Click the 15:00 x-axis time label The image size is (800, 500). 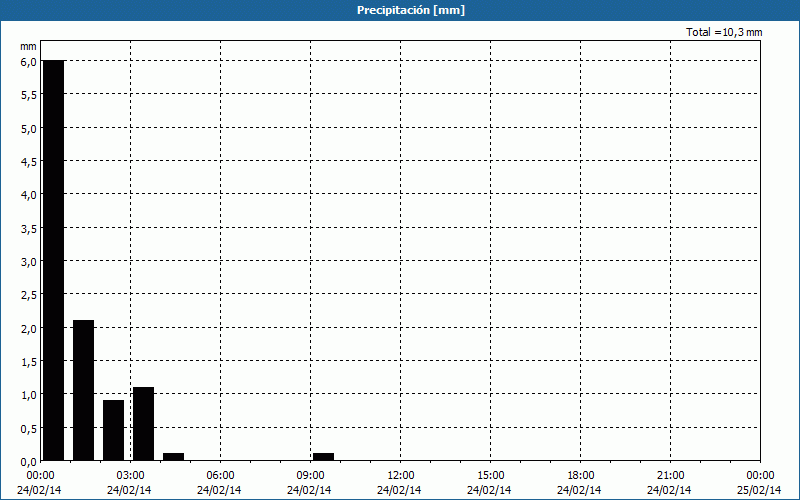(x=490, y=476)
